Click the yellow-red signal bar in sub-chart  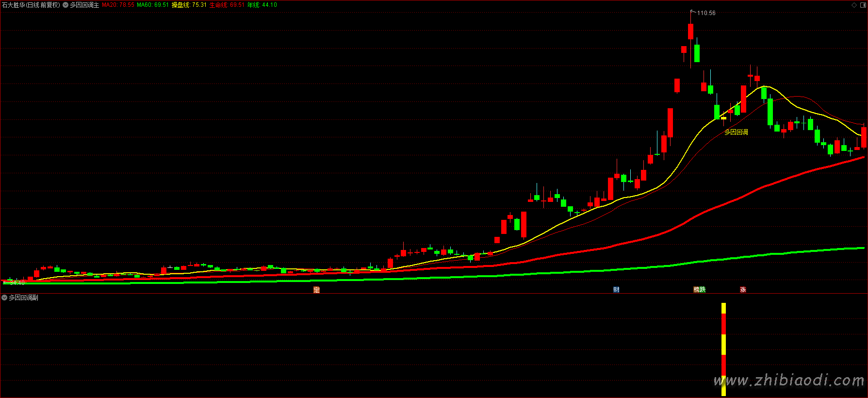click(723, 348)
